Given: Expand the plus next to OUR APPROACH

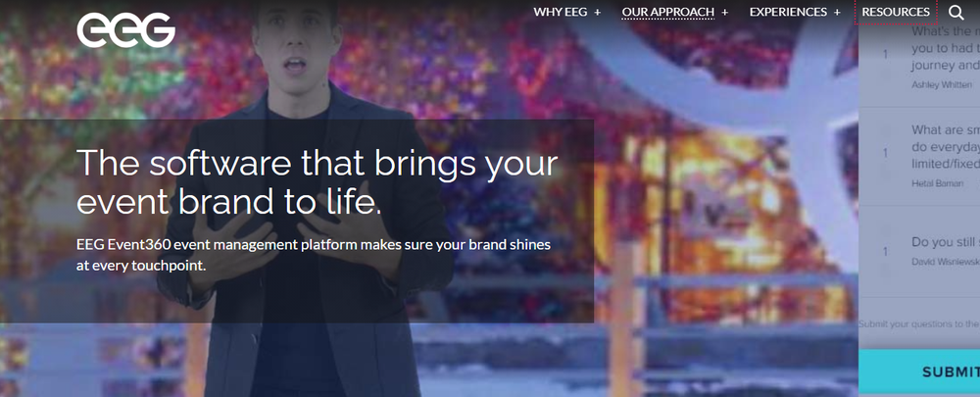Looking at the screenshot, I should tap(725, 12).
